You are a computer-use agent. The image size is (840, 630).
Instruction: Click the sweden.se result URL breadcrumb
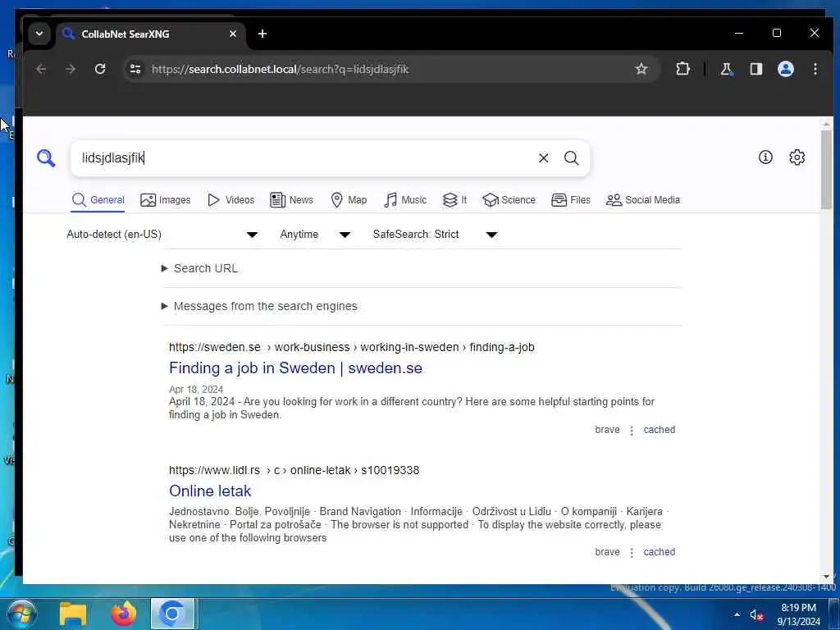coord(351,347)
